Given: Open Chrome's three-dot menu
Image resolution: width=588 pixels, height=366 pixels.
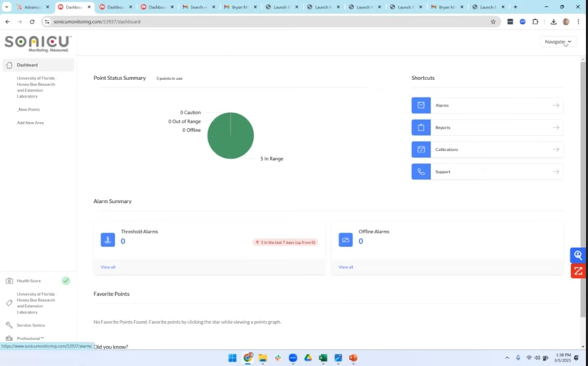Looking at the screenshot, I should pyautogui.click(x=578, y=22).
